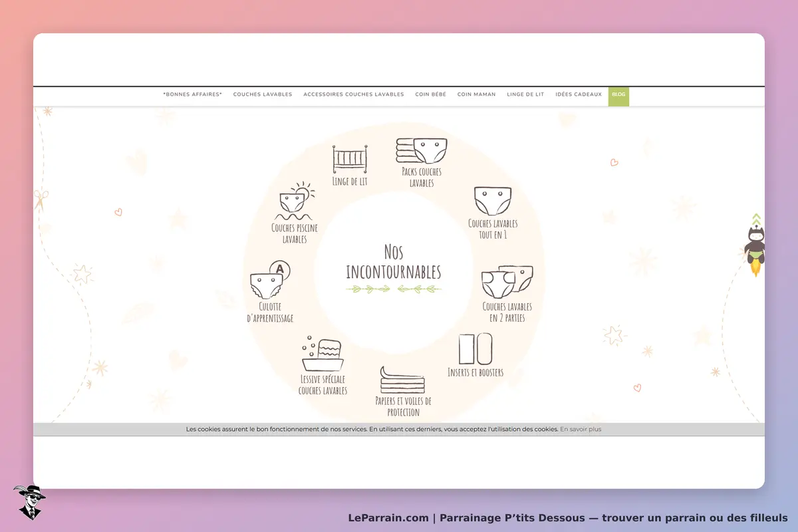Open the Couches Lavables menu item
Screen dimensions: 798x532
(263, 94)
